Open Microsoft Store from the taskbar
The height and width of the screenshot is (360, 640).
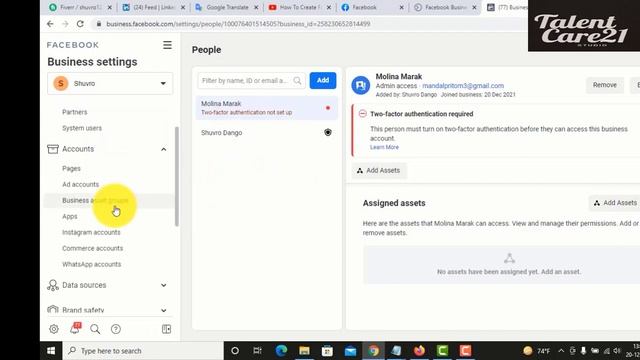(x=327, y=351)
